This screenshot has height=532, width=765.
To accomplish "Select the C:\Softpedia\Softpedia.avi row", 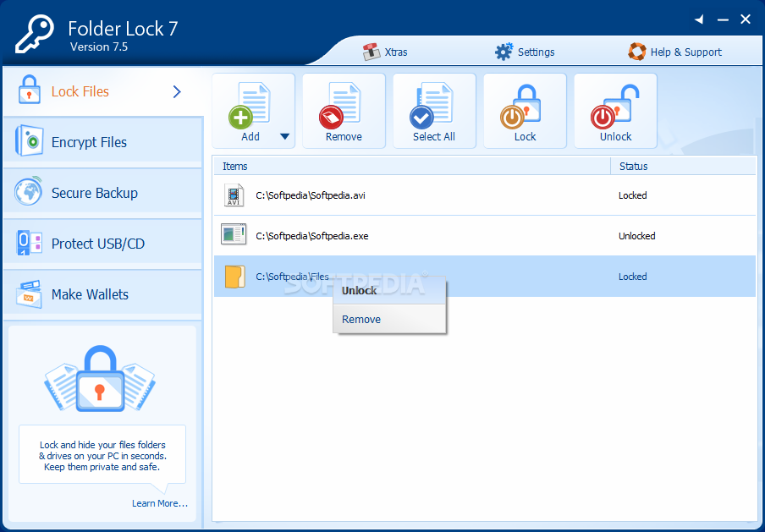I will (x=484, y=195).
